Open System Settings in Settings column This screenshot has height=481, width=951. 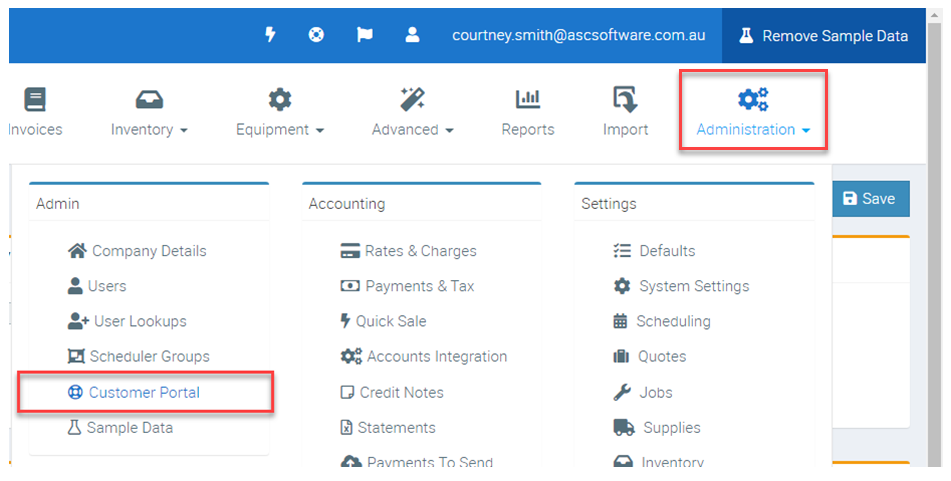click(694, 286)
